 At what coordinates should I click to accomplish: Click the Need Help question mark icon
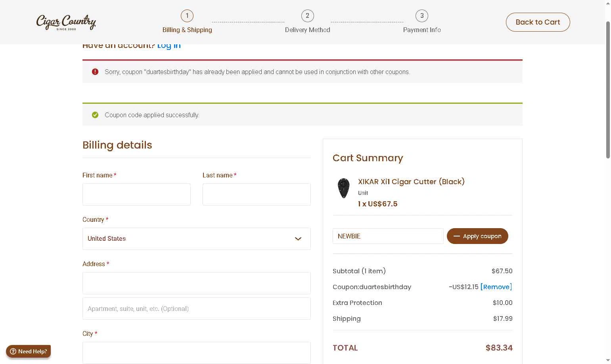click(13, 351)
